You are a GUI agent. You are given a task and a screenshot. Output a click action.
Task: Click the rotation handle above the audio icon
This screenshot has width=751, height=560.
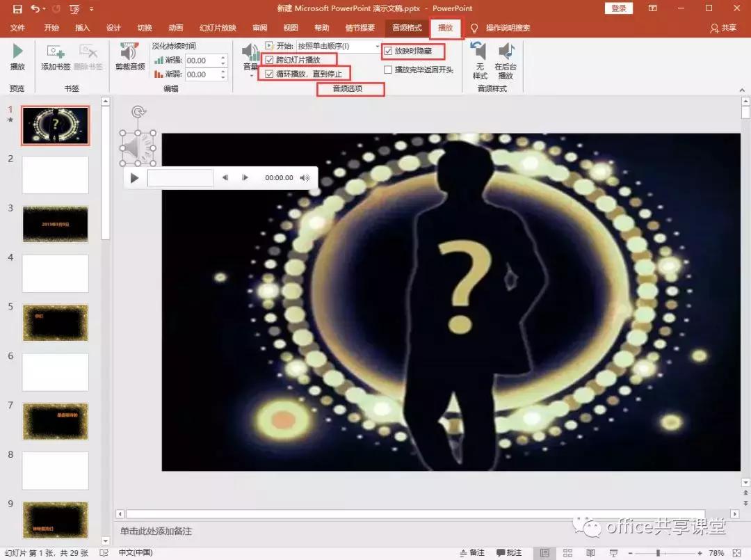click(138, 111)
